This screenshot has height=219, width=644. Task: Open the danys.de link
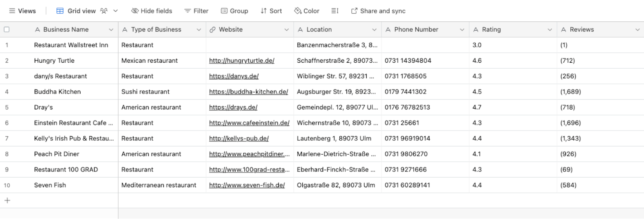234,76
